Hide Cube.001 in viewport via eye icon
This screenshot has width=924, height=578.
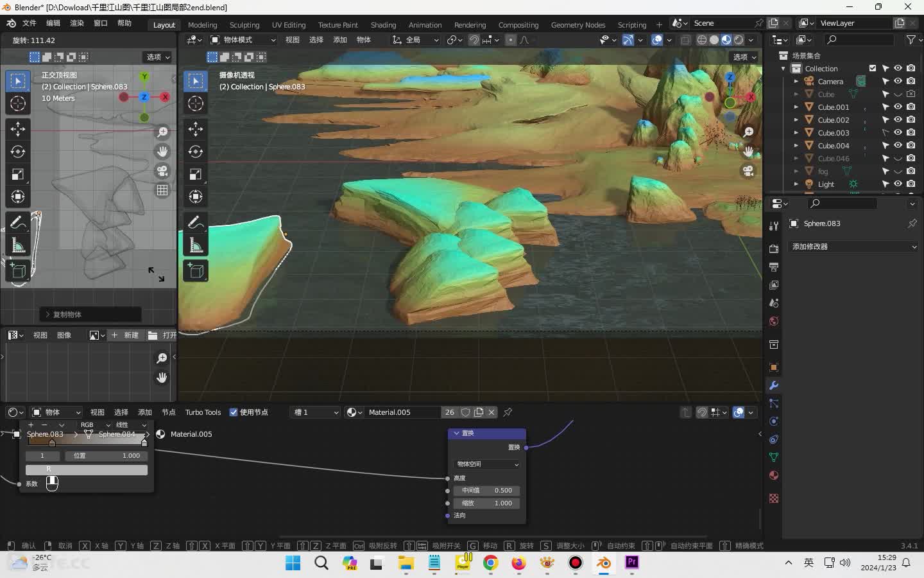tap(898, 107)
